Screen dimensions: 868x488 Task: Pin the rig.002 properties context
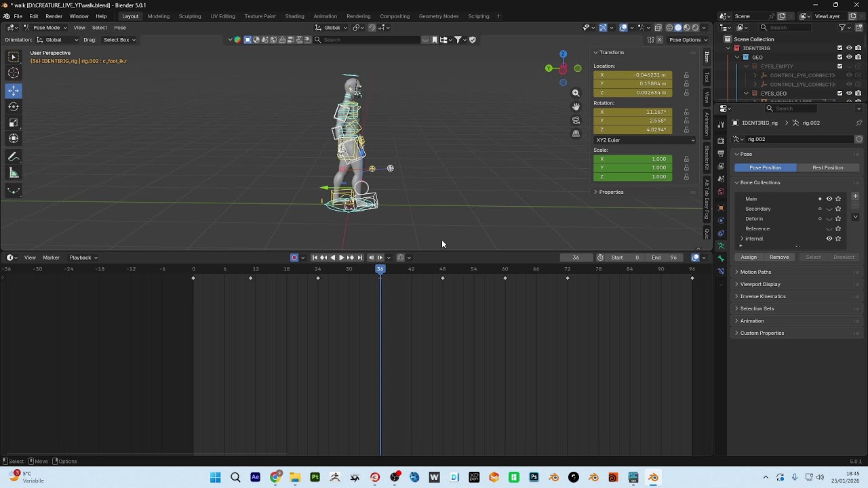coord(859,123)
